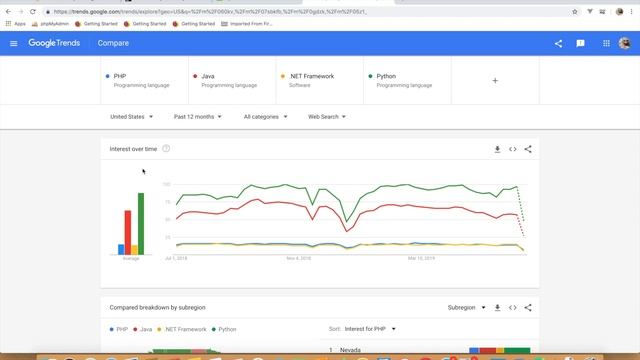Reload the current page
The height and width of the screenshot is (360, 640).
tap(33, 12)
